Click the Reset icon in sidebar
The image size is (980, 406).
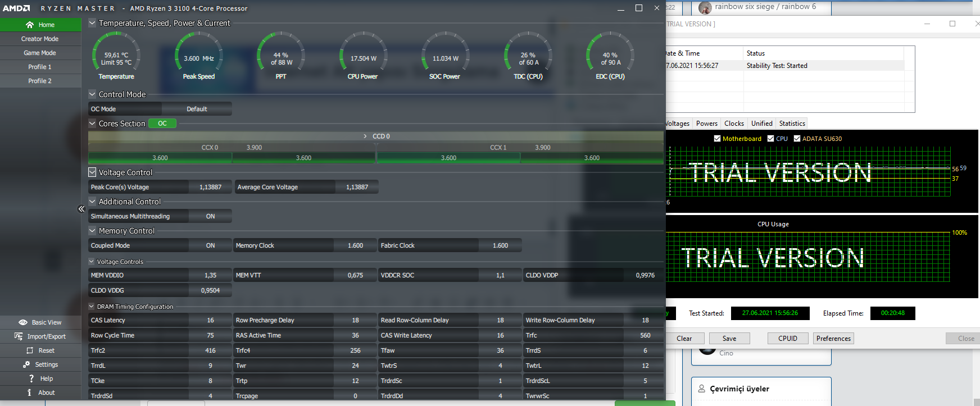(x=29, y=350)
